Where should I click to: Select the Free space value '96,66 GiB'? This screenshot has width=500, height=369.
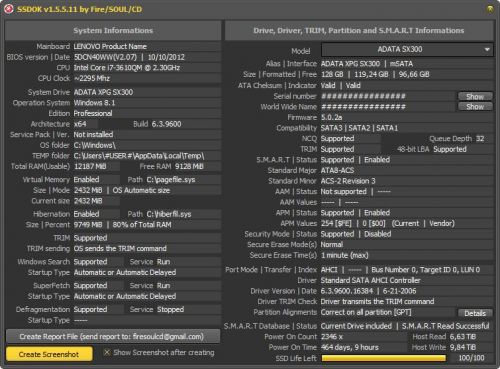pos(414,74)
